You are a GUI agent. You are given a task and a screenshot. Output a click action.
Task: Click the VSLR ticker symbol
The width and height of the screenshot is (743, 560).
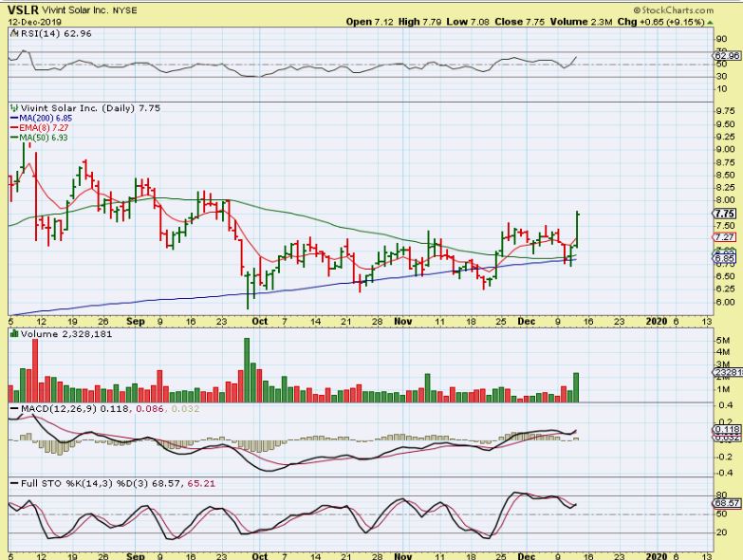point(23,9)
